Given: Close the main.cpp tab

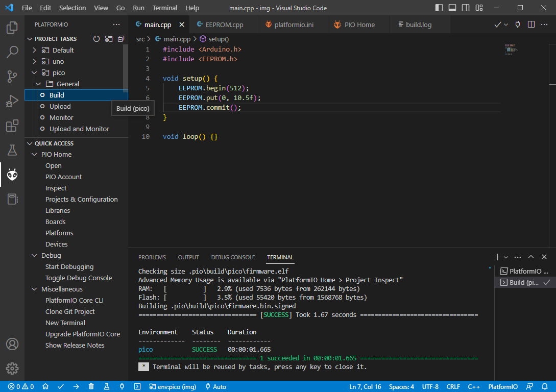Looking at the screenshot, I should (182, 24).
